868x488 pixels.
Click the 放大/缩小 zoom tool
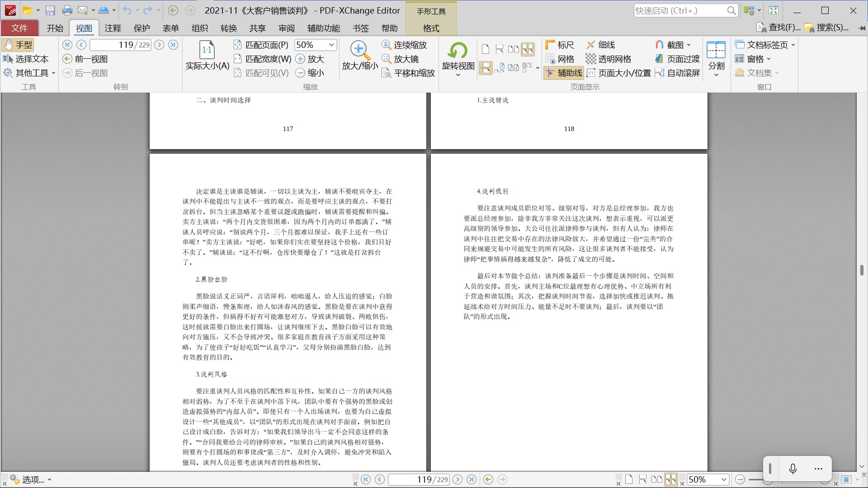(359, 51)
